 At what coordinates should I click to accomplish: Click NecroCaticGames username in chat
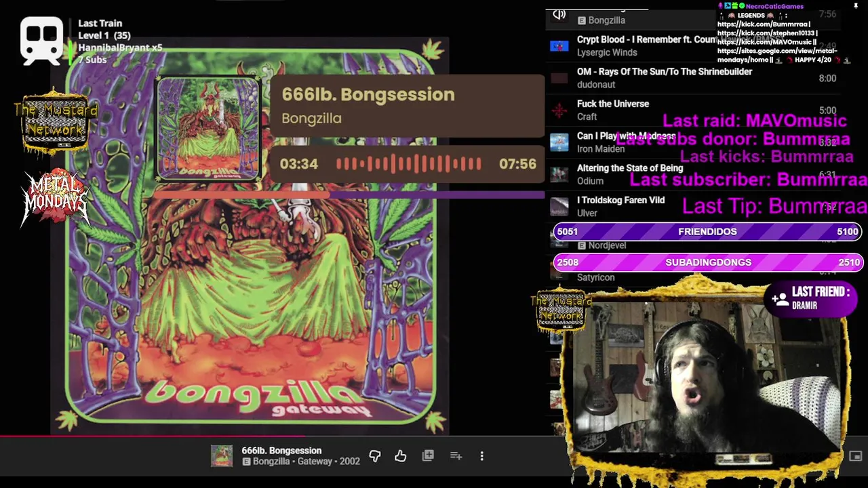pos(774,6)
